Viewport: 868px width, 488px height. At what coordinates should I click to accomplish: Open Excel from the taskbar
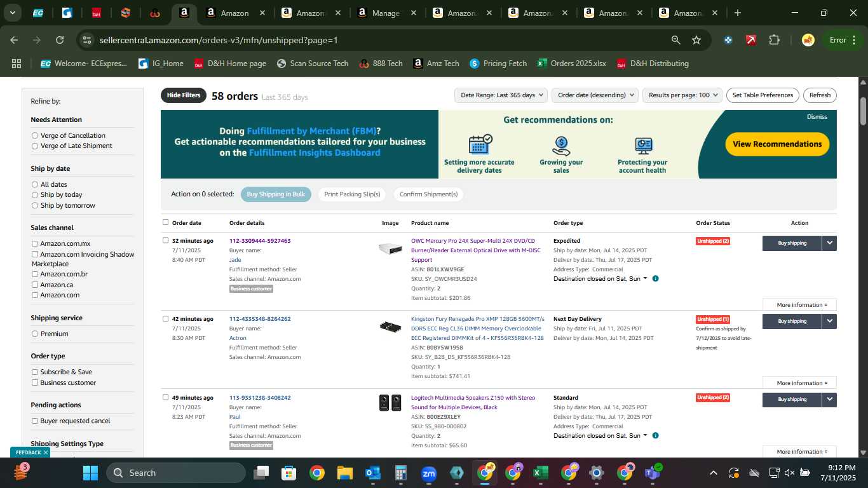540,473
